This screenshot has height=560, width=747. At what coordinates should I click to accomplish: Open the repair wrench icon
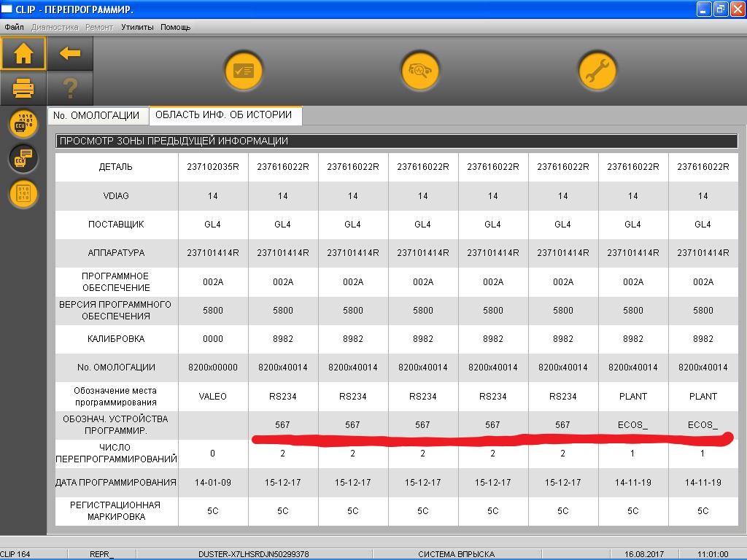point(597,71)
